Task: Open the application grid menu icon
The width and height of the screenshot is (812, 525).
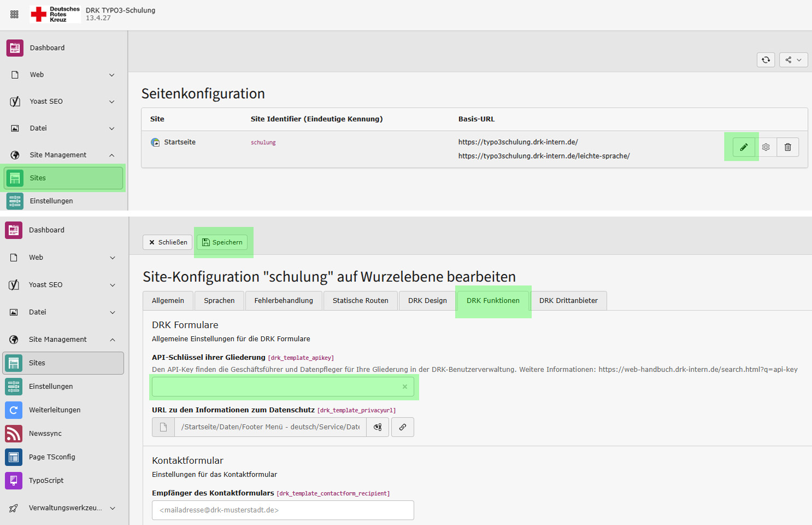Action: [x=14, y=15]
